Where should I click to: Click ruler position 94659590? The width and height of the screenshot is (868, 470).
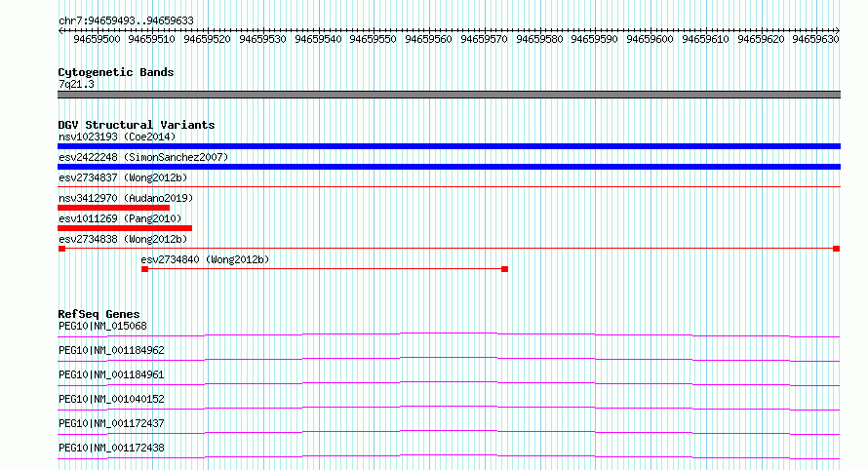click(x=595, y=39)
